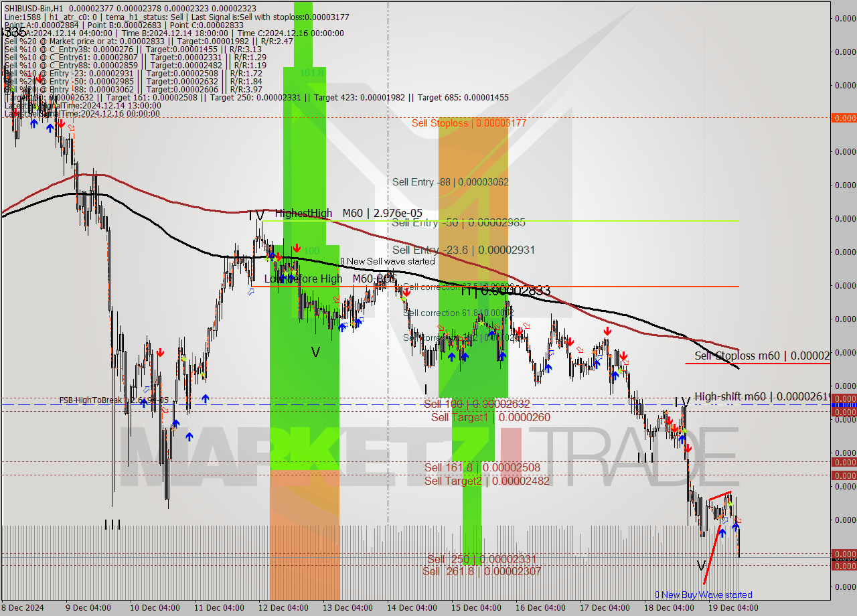
Task: Click the '0 New Sell wave started' text
Action: click(388, 261)
